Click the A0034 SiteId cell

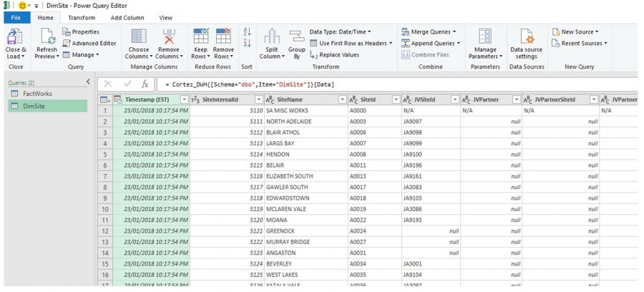(374, 263)
